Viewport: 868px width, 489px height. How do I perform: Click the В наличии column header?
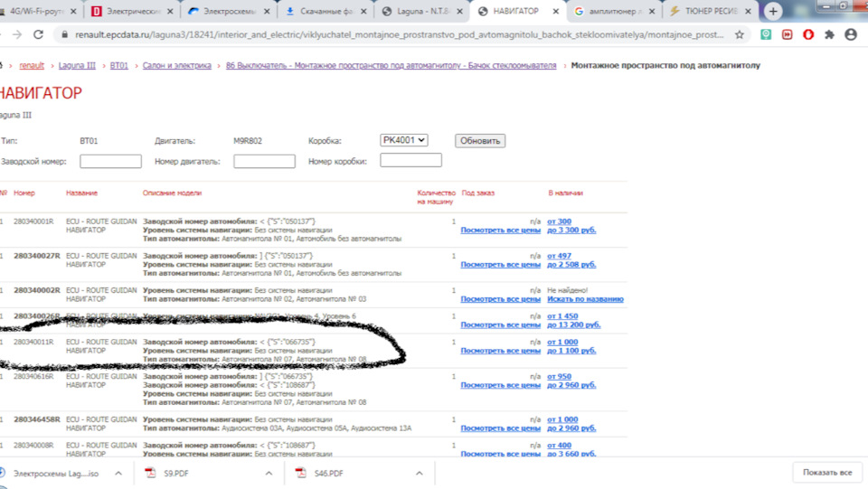coord(565,193)
